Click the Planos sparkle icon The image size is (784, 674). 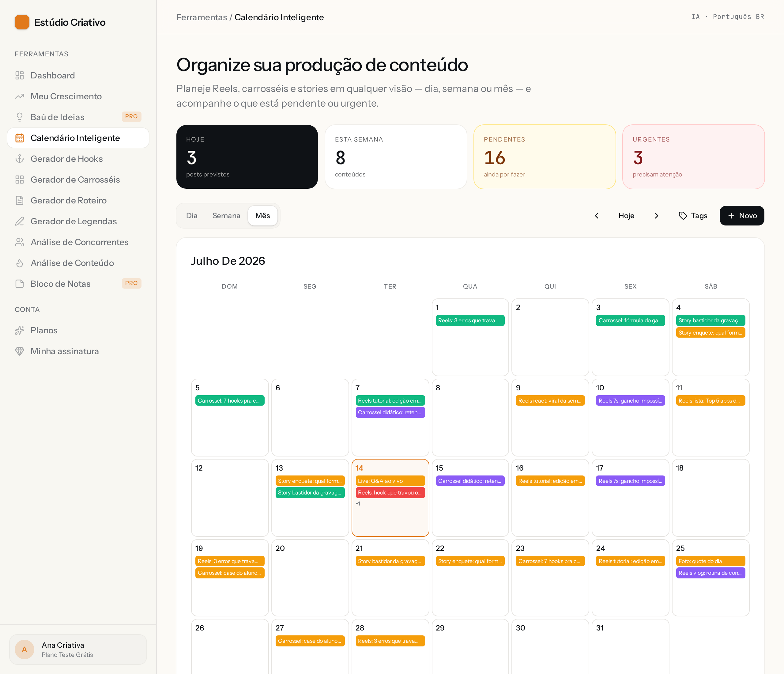tap(20, 330)
